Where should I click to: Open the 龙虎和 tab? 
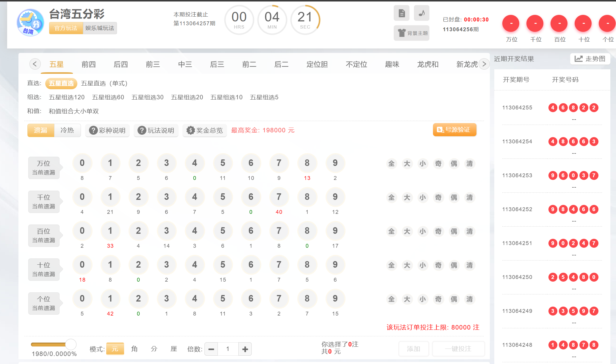tap(428, 64)
